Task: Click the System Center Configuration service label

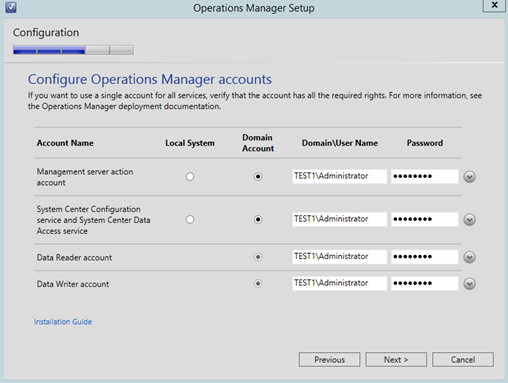Action: [x=93, y=220]
